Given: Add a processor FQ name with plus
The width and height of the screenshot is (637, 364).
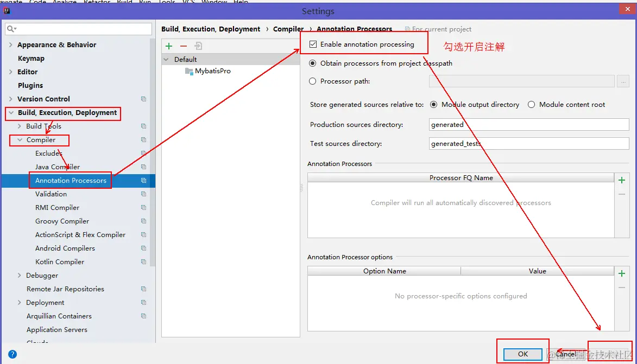Looking at the screenshot, I should coord(622,180).
